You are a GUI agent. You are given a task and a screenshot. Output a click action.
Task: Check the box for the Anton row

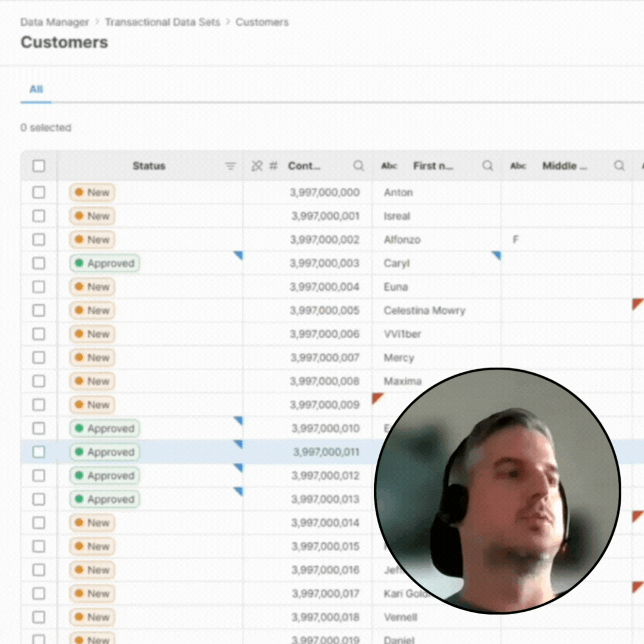point(39,193)
